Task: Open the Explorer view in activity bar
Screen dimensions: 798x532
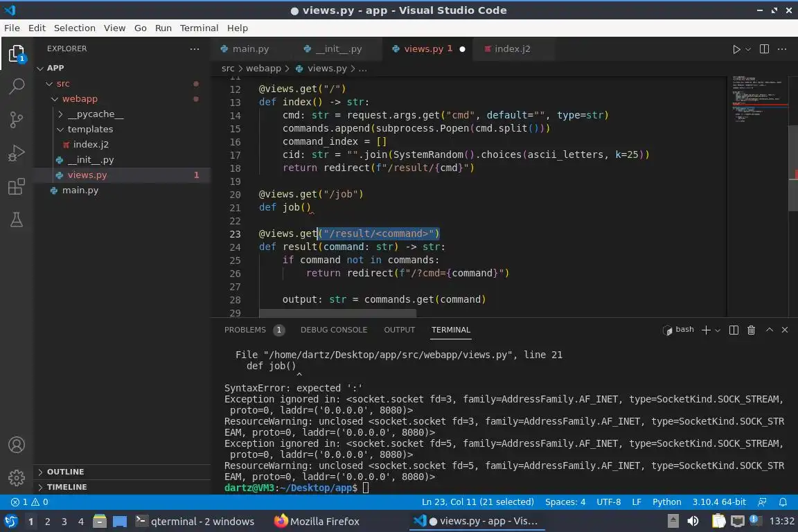Action: coord(17,53)
